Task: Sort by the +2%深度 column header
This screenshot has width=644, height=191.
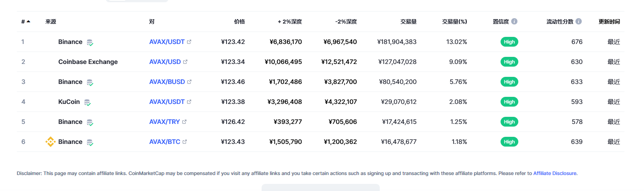Action: pos(290,21)
